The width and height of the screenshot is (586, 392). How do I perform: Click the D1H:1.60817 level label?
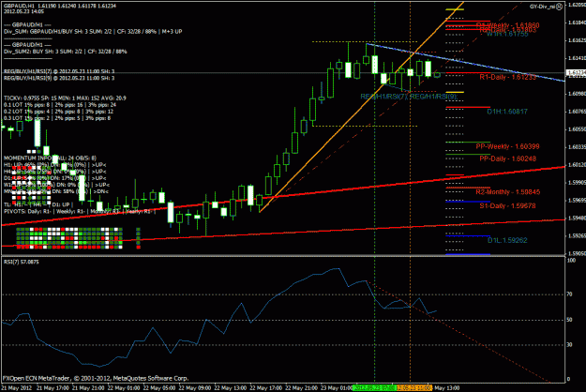507,112
